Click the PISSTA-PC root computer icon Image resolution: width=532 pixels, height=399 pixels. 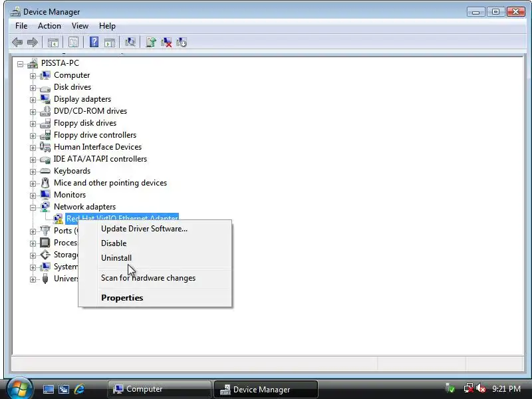pyautogui.click(x=33, y=63)
